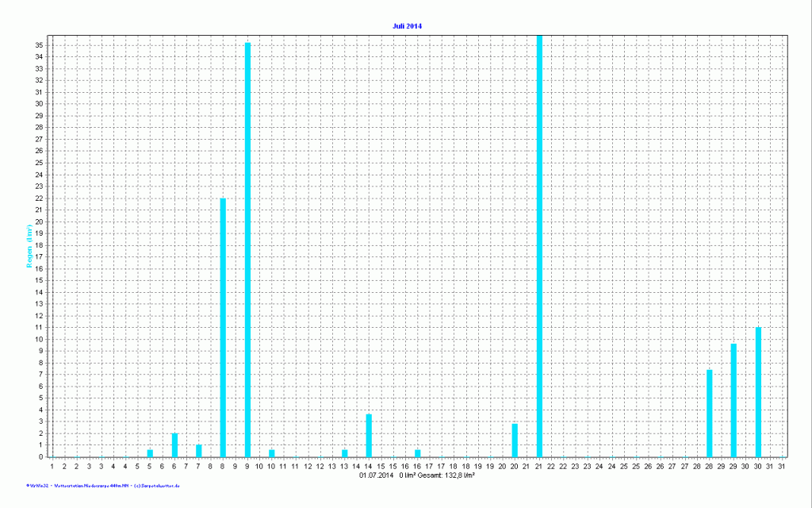
Task: Click x-axis day label 31
Action: 782,467
